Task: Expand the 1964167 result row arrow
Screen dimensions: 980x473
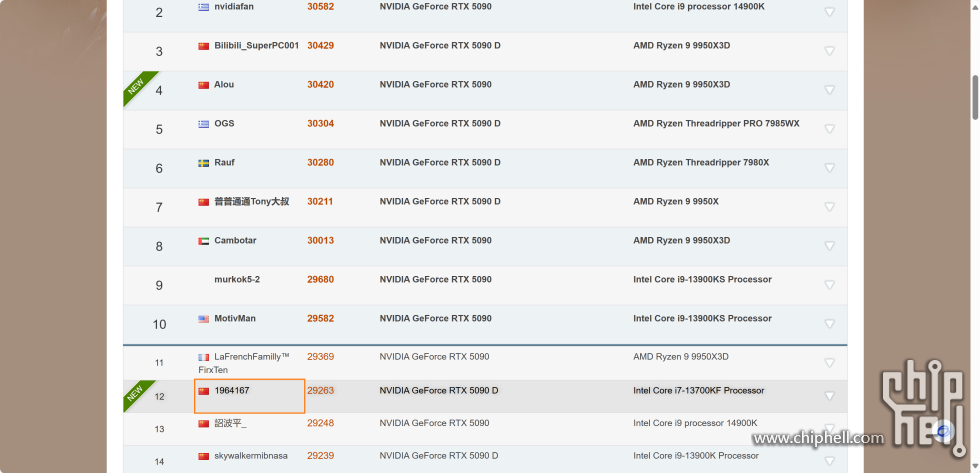Action: point(829,396)
